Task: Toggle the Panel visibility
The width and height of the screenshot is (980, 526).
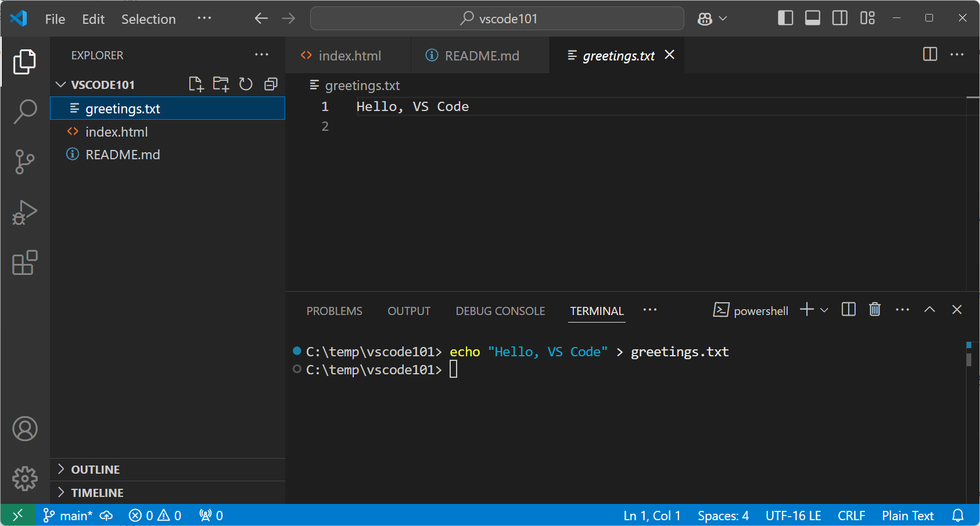Action: (812, 18)
